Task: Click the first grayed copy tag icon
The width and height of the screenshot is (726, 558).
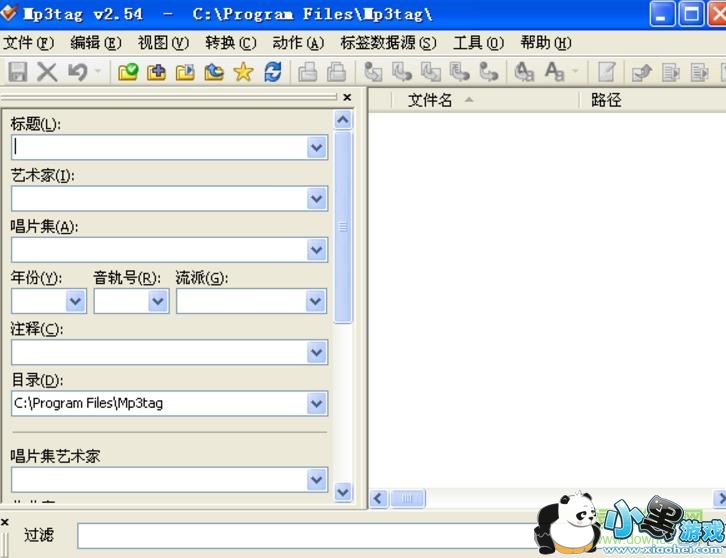Action: 307,72
